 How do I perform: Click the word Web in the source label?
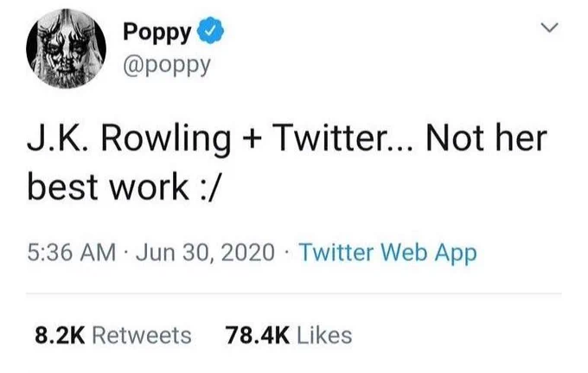click(x=405, y=253)
